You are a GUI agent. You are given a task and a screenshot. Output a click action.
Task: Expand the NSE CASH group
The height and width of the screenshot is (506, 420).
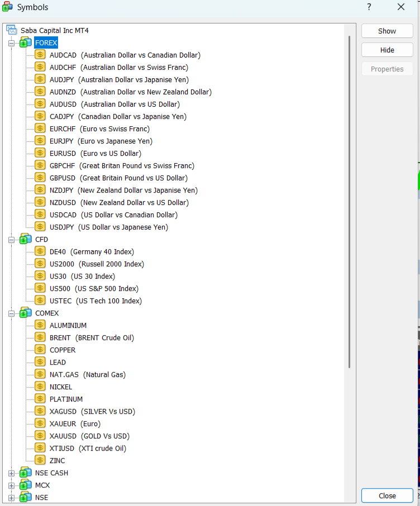click(11, 473)
